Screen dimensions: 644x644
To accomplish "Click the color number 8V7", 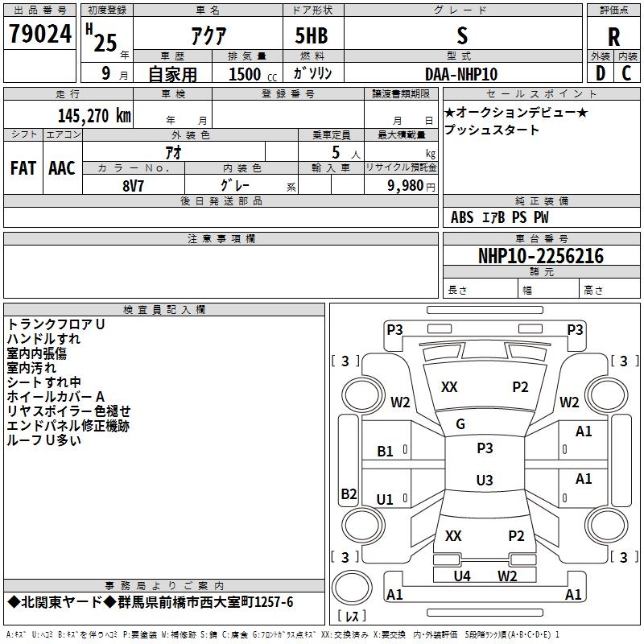I will point(133,186).
